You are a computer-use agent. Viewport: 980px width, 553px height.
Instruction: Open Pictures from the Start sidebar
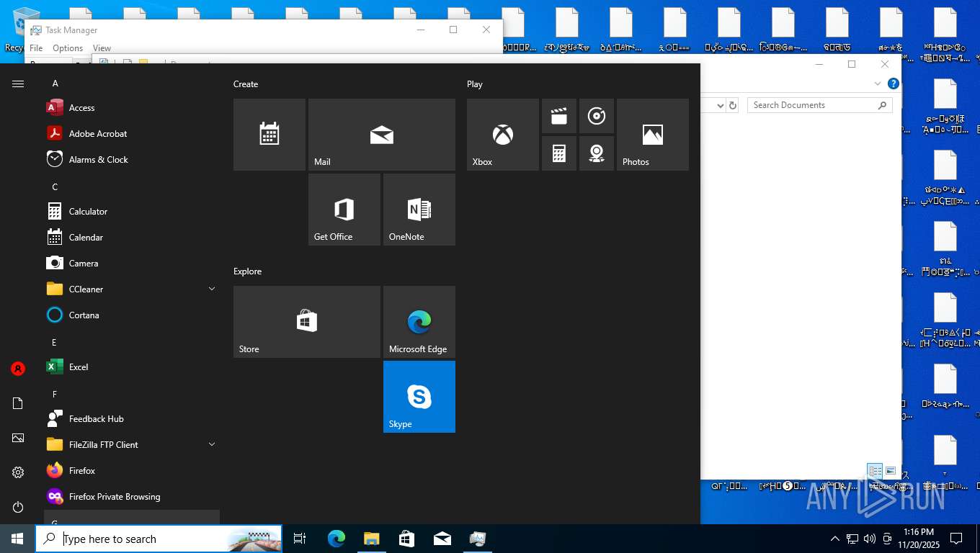18,438
